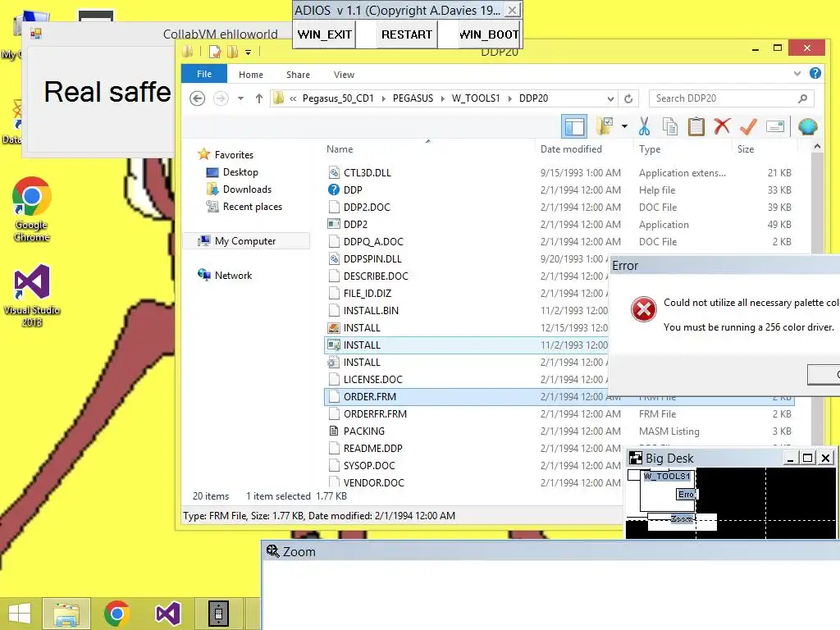Click the Paste clipboard icon
Viewport: 840px width, 630px height.
point(696,126)
